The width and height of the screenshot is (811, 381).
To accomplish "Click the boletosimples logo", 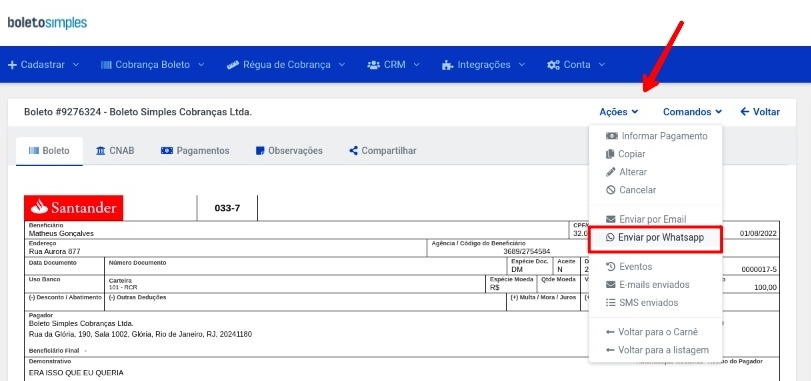I will 47,23.
